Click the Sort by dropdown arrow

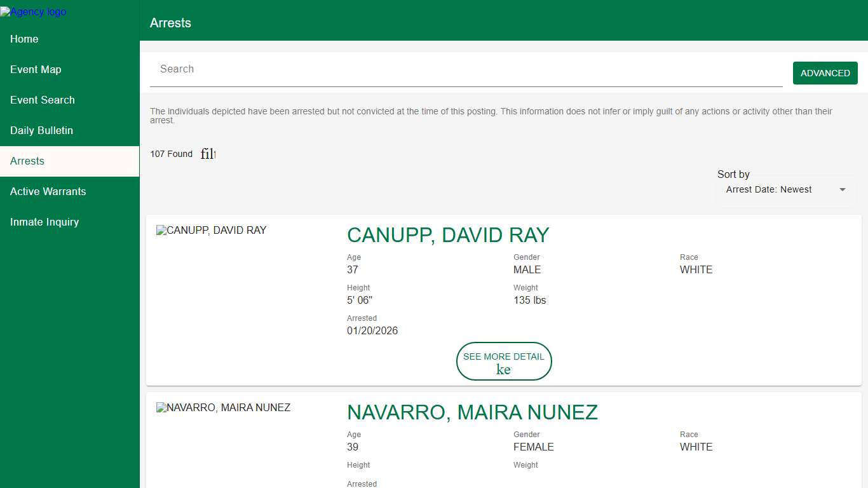click(843, 189)
